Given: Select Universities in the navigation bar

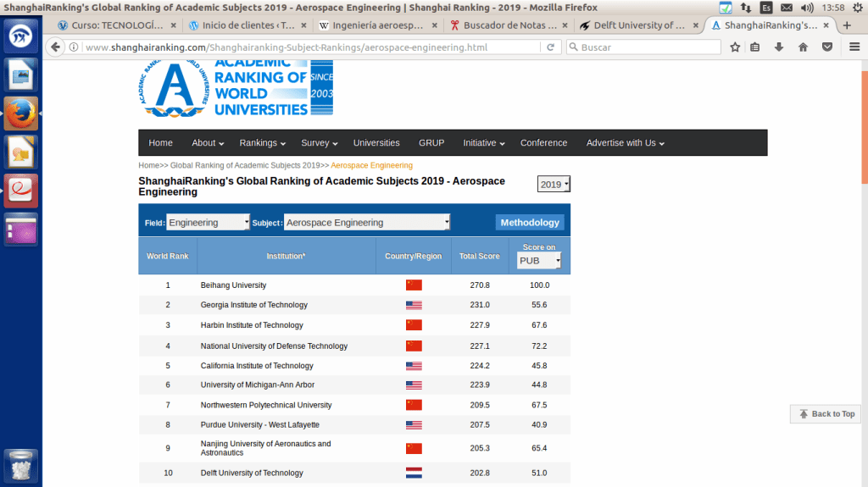Looking at the screenshot, I should coord(376,143).
